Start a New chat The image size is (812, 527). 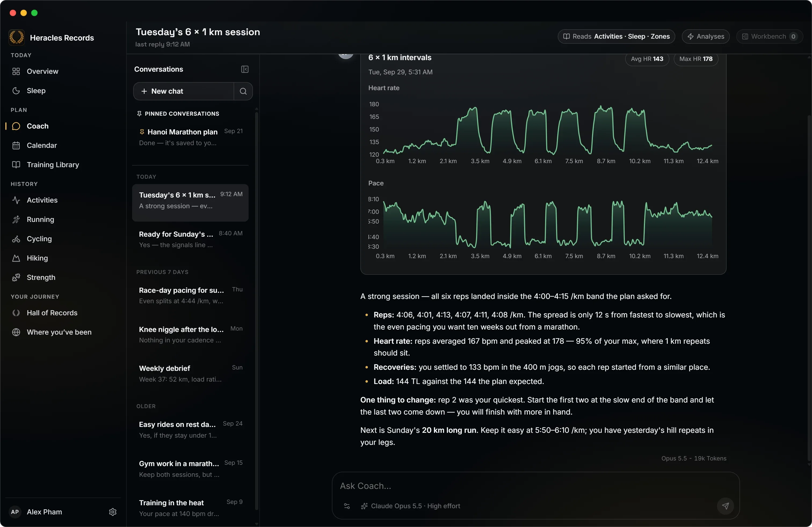pyautogui.click(x=184, y=91)
